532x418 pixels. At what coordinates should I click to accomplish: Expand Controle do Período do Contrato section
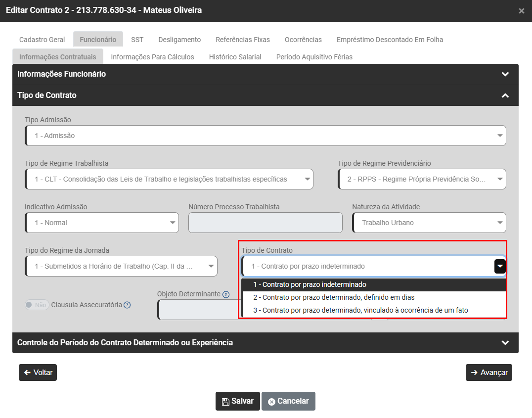click(505, 343)
